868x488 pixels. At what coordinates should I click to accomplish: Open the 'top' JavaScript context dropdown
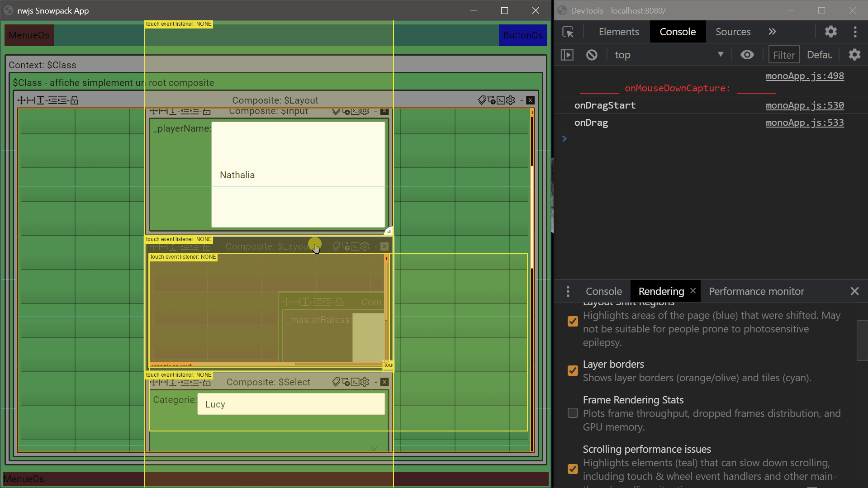pyautogui.click(x=669, y=55)
